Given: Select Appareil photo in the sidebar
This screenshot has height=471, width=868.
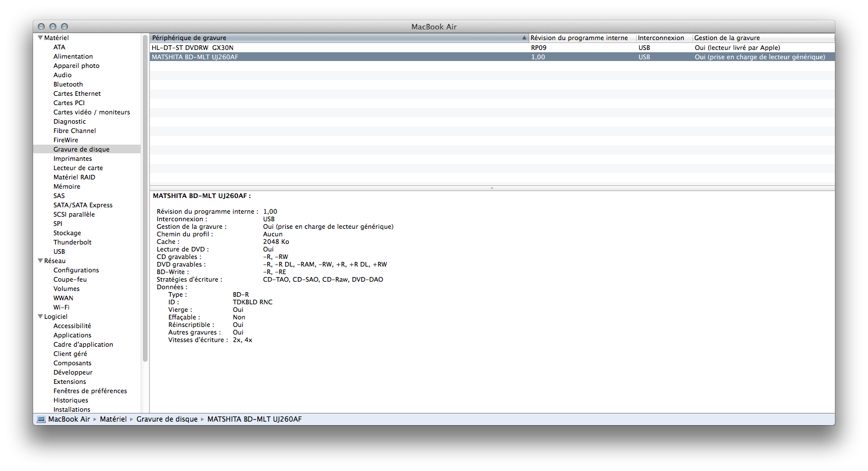Looking at the screenshot, I should (x=76, y=66).
